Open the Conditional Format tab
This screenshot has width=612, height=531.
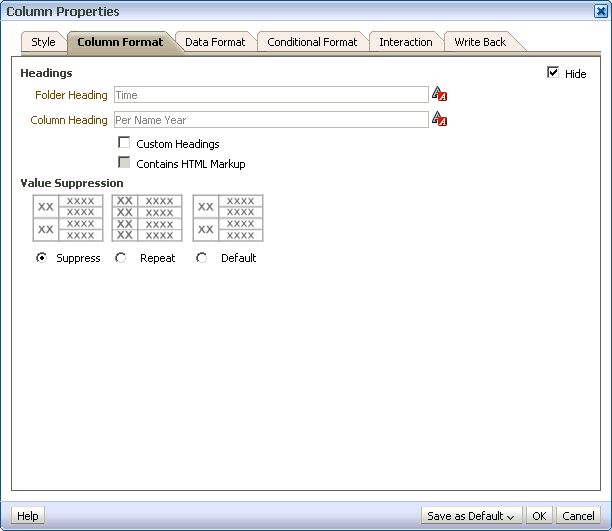point(312,42)
